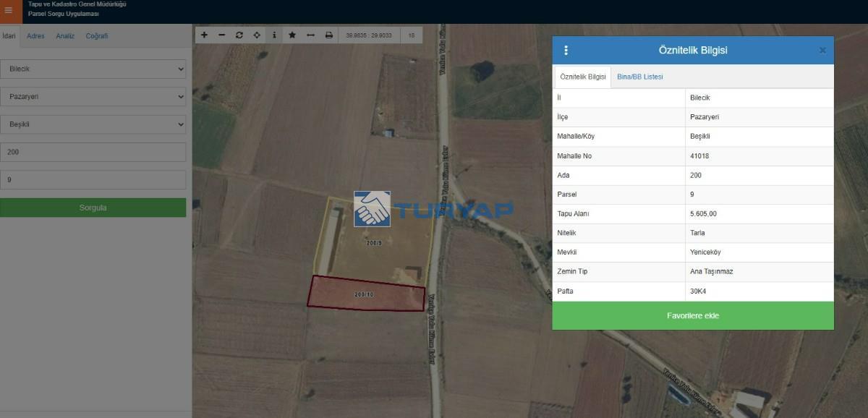
Task: Open the Bina/BB Listesi tab
Action: tap(640, 77)
